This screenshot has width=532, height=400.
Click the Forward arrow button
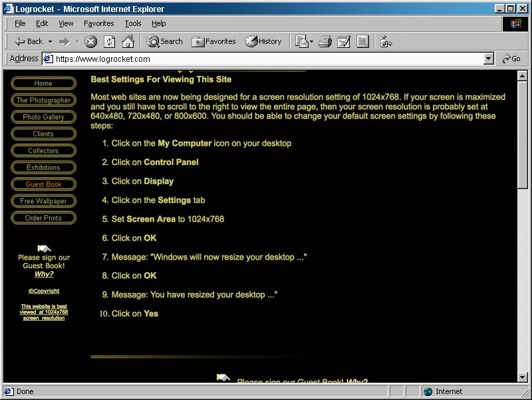(64, 42)
